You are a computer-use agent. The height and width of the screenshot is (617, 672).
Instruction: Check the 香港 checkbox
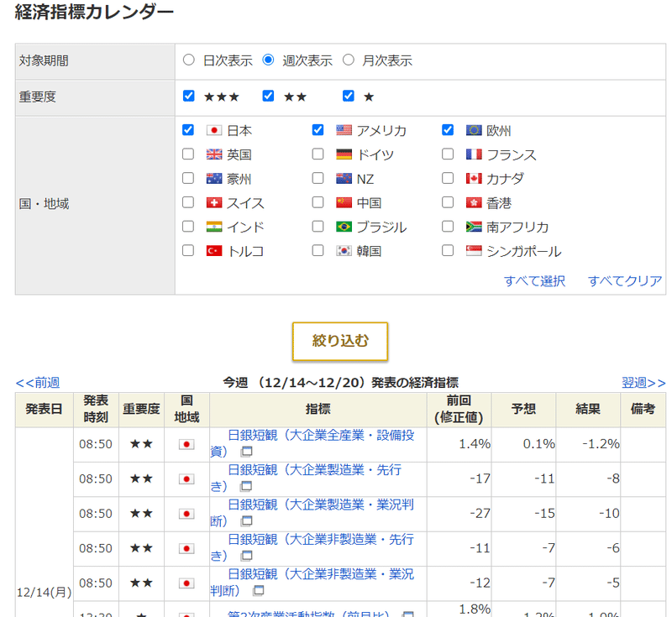tap(448, 202)
